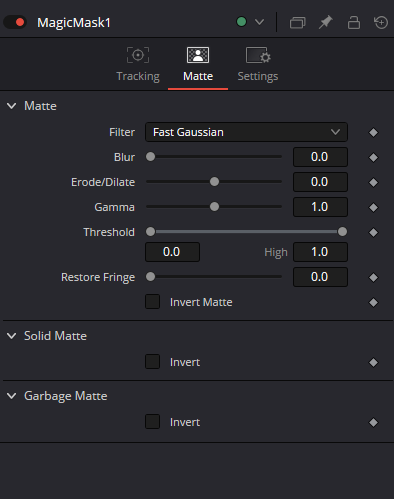Open the Settings tab
Viewport: 394px width, 499px height.
pyautogui.click(x=258, y=65)
